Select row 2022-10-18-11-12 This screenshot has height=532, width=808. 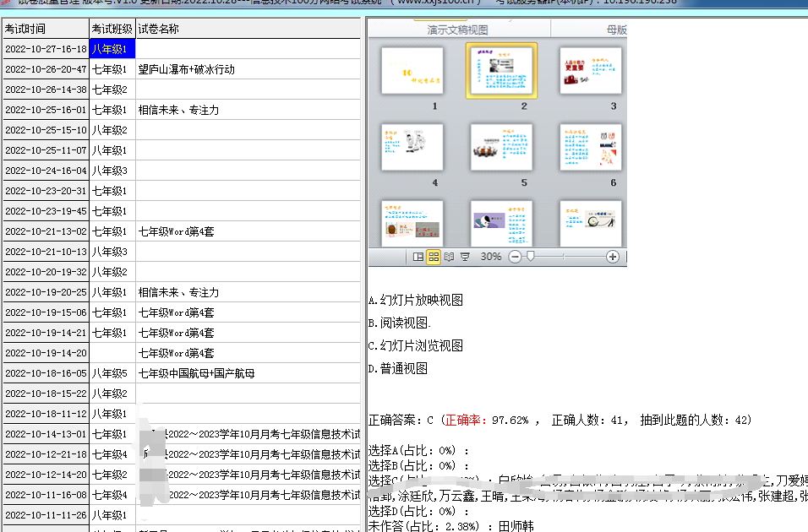tap(182, 414)
